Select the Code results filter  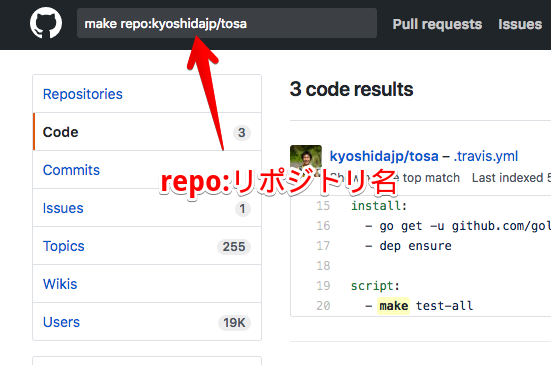click(147, 132)
